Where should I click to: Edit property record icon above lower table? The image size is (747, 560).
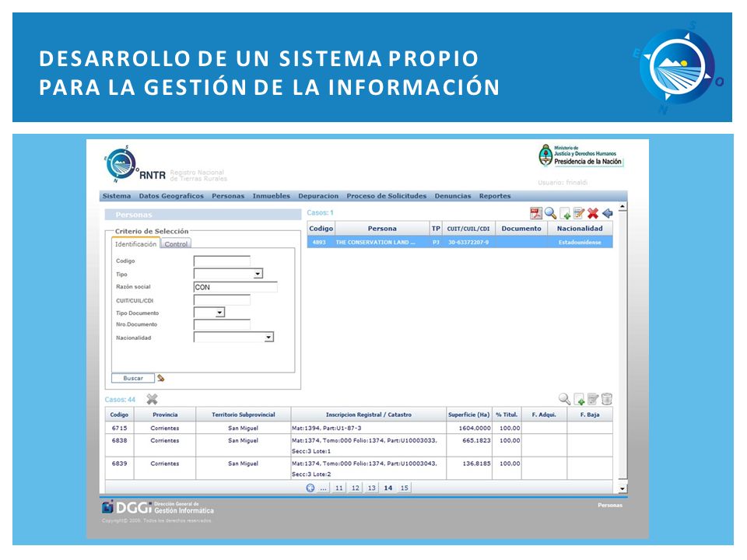(x=593, y=399)
